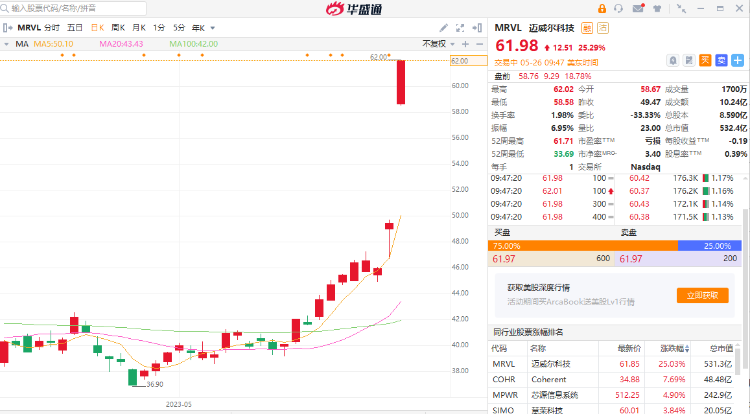Click the orange 买 buy button

pyautogui.click(x=705, y=61)
